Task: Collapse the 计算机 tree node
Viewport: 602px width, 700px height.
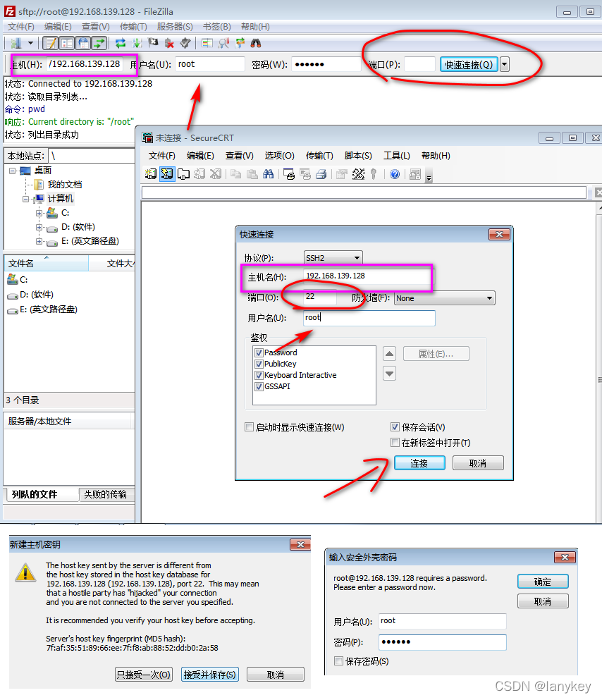Action: tap(26, 199)
